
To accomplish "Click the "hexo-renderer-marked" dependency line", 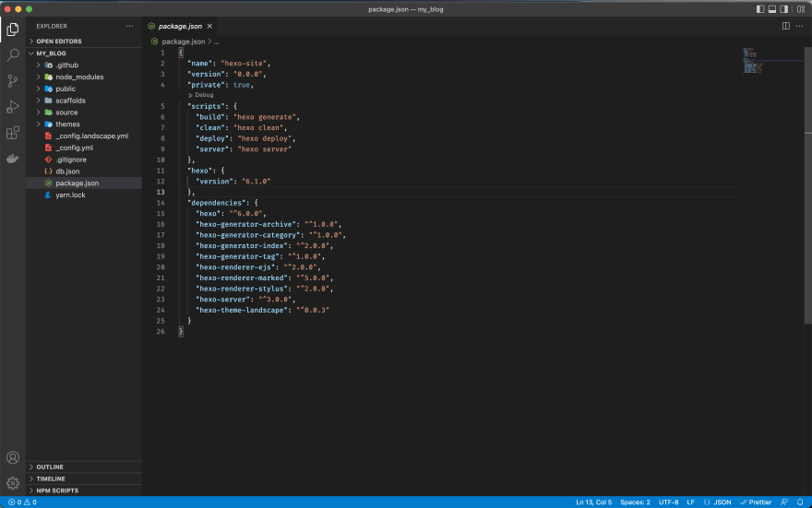I will pyautogui.click(x=265, y=278).
